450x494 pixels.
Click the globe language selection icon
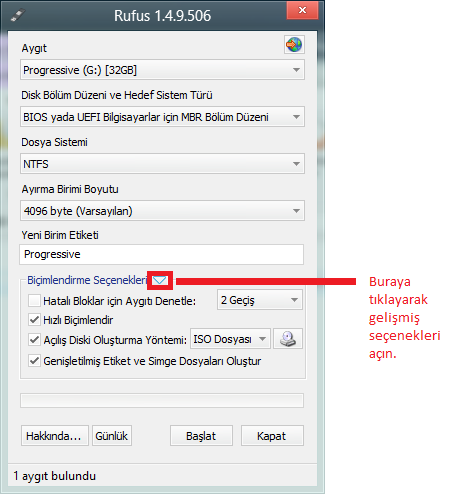(x=294, y=44)
